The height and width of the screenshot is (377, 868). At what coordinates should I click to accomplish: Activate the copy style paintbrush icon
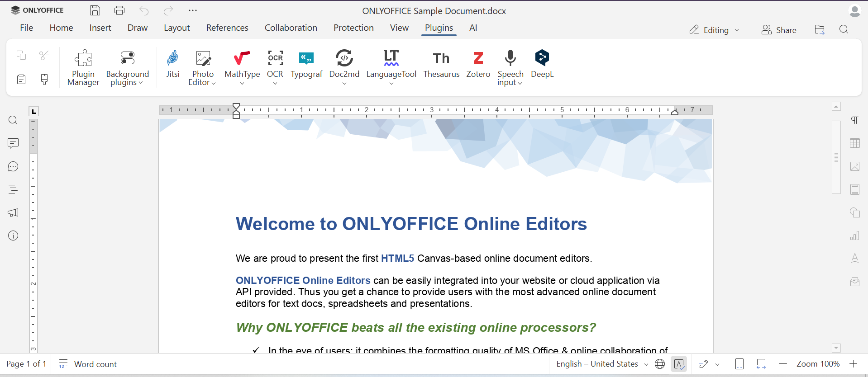pos(44,80)
